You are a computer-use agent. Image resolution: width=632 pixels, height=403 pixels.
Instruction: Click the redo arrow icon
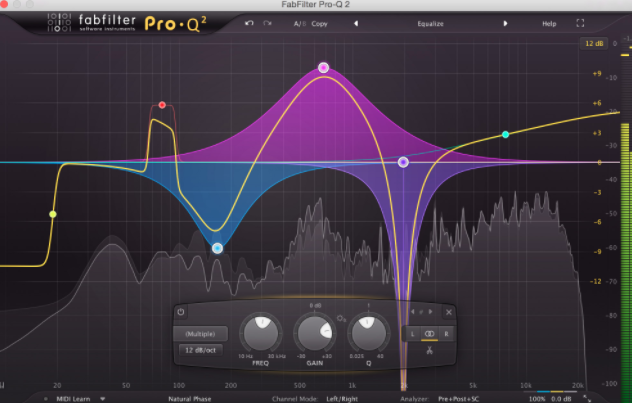pyautogui.click(x=267, y=23)
